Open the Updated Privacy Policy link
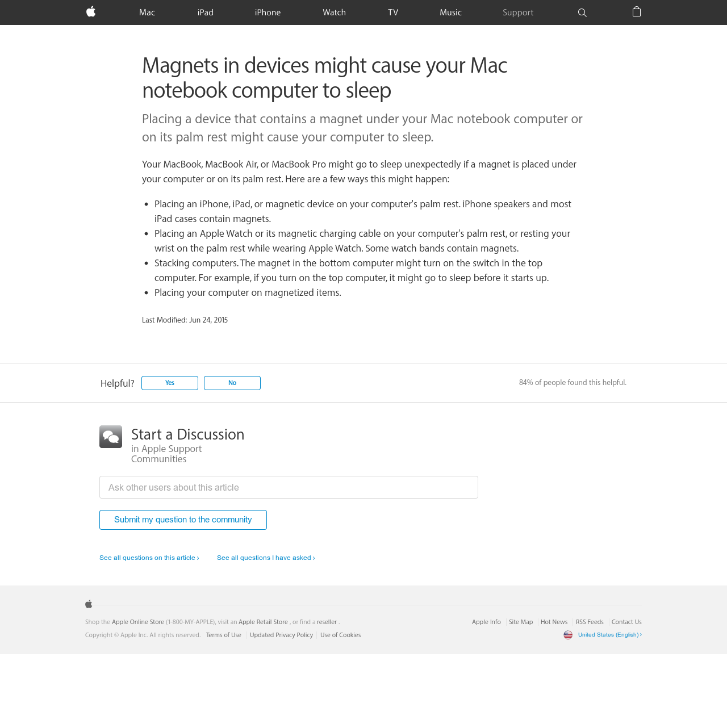The image size is (727, 728). (281, 635)
